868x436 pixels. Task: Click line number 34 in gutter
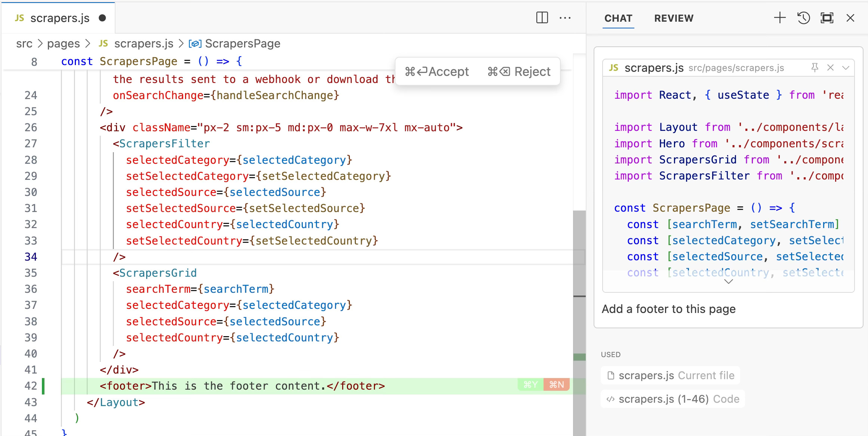tap(31, 257)
